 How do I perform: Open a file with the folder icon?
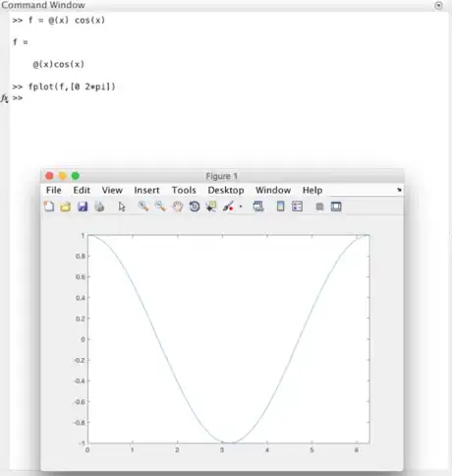tap(66, 207)
